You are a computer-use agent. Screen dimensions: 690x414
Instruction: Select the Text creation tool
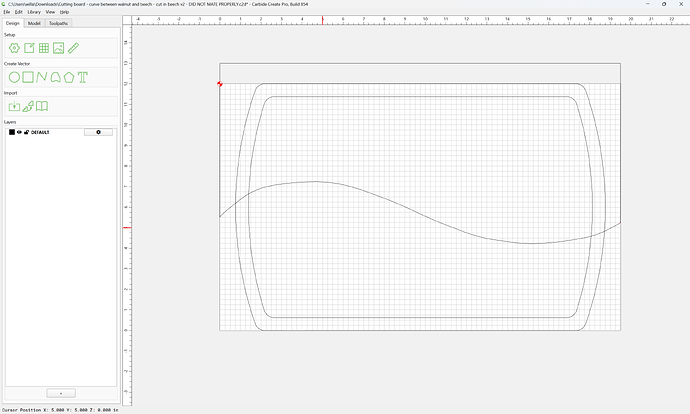83,77
